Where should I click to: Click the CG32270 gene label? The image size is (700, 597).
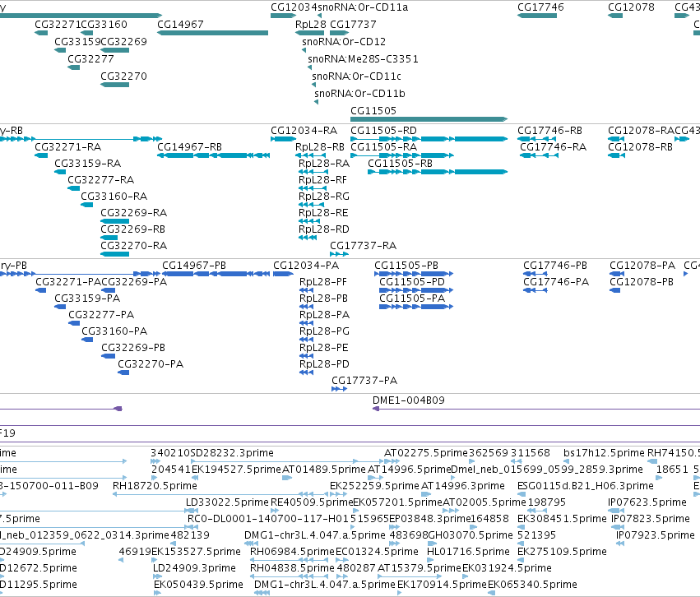123,76
